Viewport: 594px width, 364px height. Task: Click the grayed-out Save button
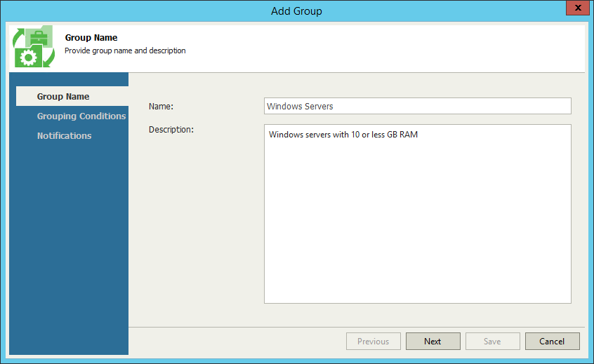point(492,342)
